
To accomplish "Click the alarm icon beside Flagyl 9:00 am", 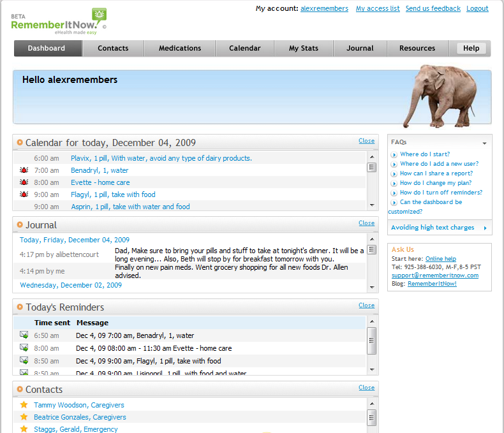I will [x=24, y=194].
